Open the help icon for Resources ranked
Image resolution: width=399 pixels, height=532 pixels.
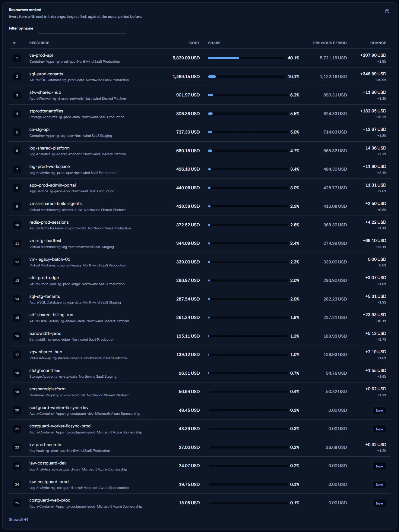click(x=387, y=11)
